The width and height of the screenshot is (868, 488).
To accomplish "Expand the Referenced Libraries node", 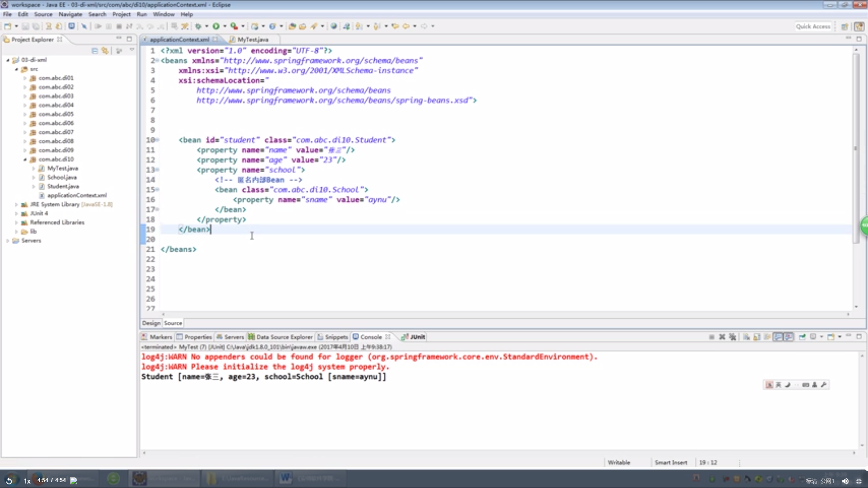I will pyautogui.click(x=16, y=223).
